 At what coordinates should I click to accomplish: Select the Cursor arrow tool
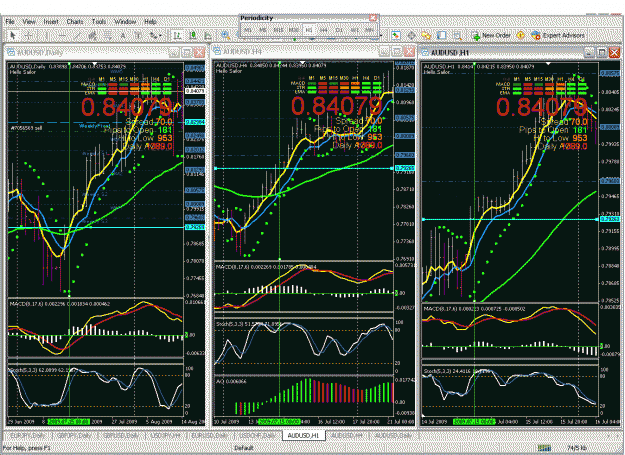pyautogui.click(x=12, y=36)
